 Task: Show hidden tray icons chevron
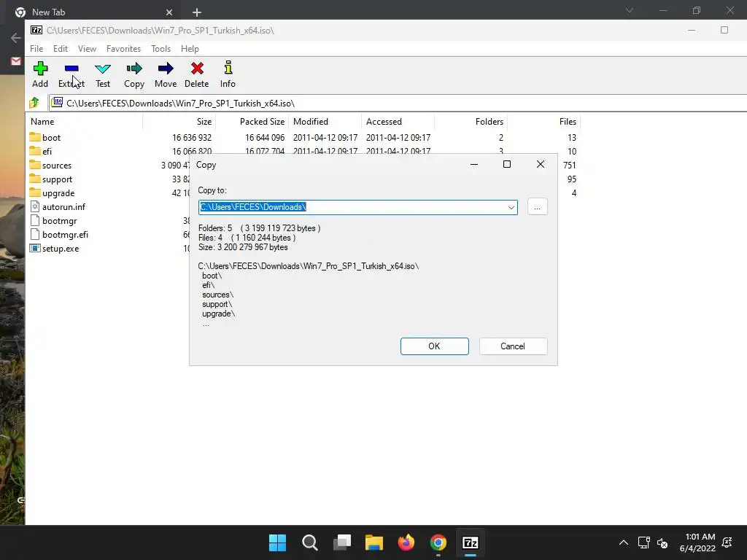point(623,542)
